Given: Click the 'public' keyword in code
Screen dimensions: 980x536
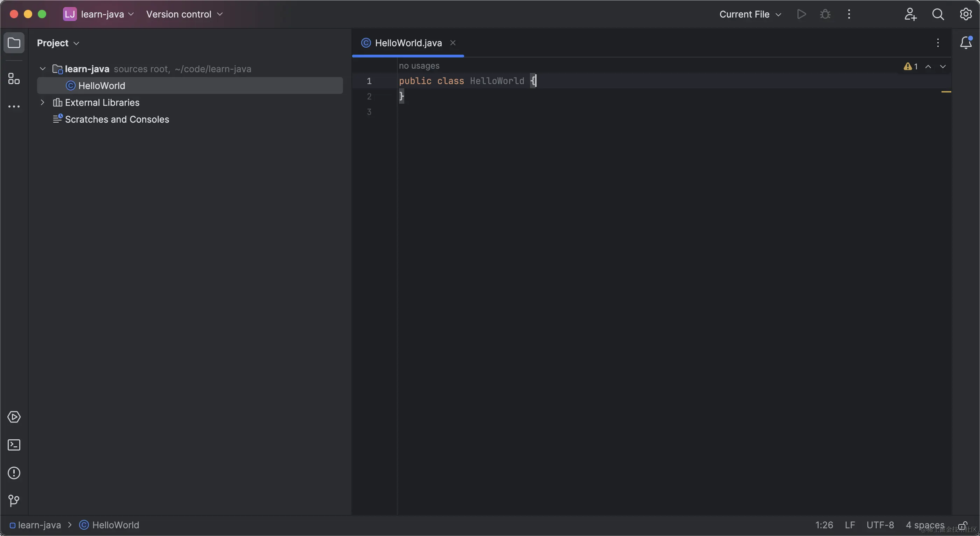Looking at the screenshot, I should pyautogui.click(x=415, y=81).
